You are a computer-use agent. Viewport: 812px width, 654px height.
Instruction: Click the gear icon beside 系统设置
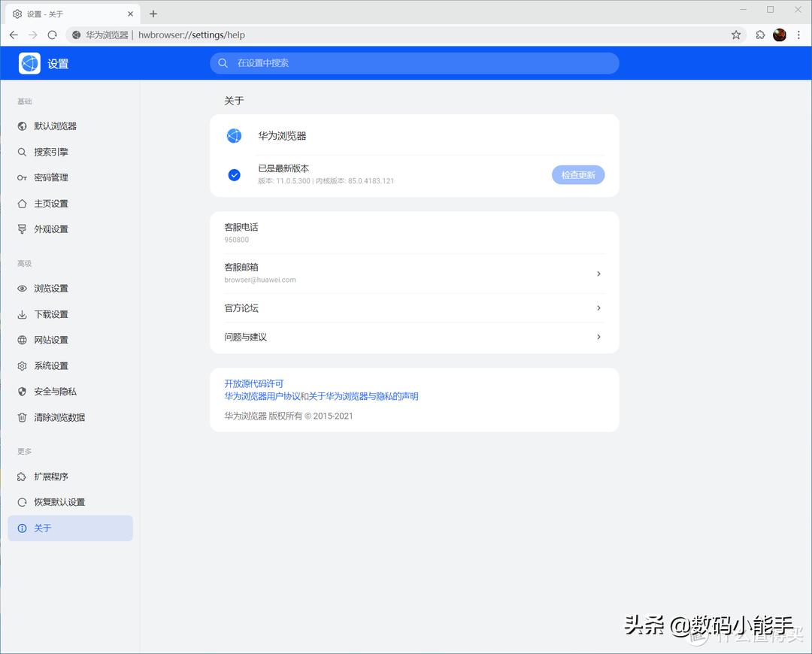click(22, 366)
